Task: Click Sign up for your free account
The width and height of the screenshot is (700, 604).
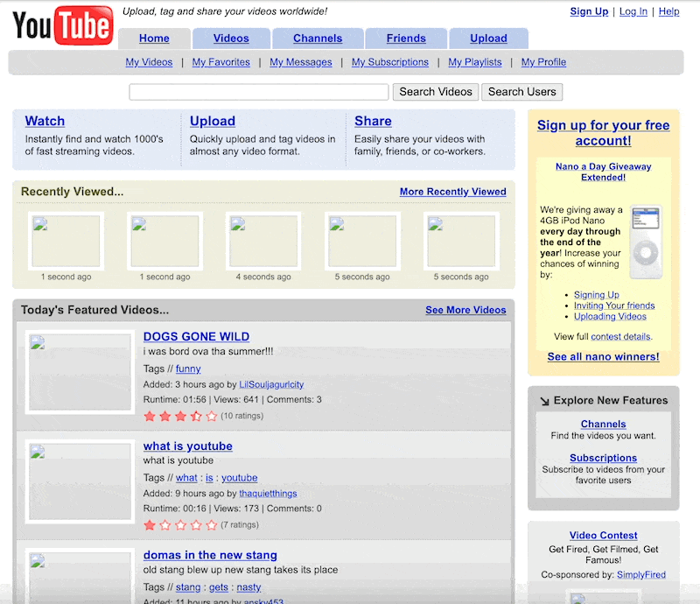Action: [x=603, y=133]
